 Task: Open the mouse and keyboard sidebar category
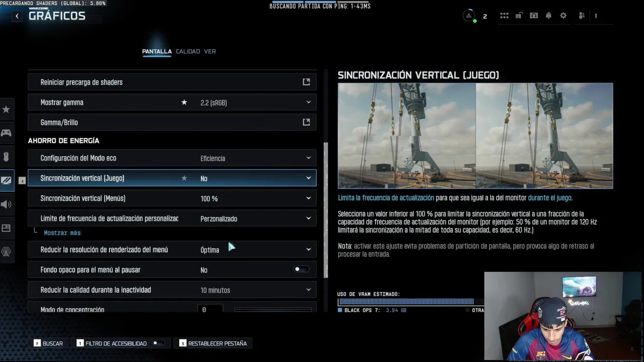(6, 157)
